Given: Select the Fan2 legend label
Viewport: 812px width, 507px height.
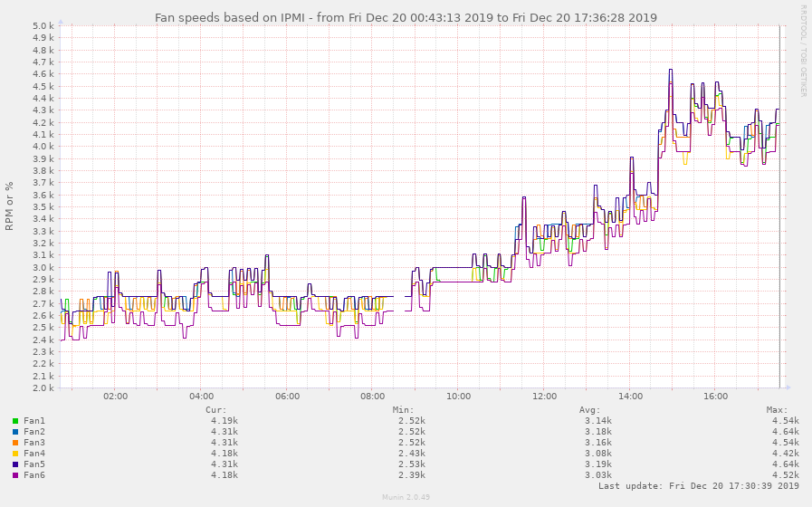Looking at the screenshot, I should click(34, 432).
